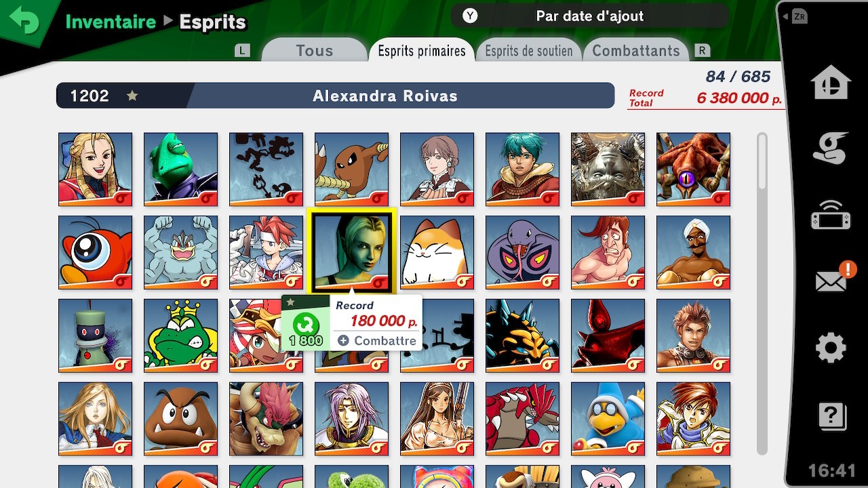This screenshot has width=868, height=488.
Task: Click the Inventaire breadcrumb link
Action: [111, 22]
